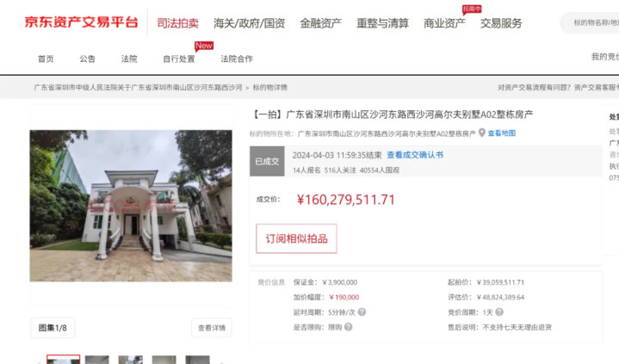The height and width of the screenshot is (364, 619).
Task: Open 我的竞拍 link at right
Action: (x=604, y=57)
